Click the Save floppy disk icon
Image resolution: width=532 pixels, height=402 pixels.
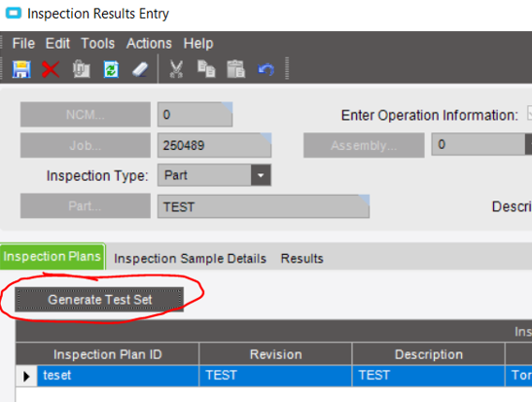click(x=21, y=69)
